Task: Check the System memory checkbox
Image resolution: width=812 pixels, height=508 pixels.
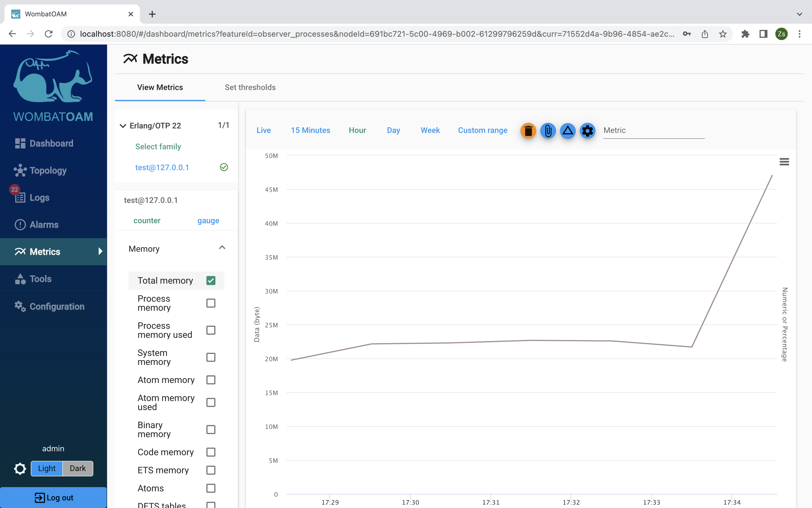Action: click(x=211, y=357)
